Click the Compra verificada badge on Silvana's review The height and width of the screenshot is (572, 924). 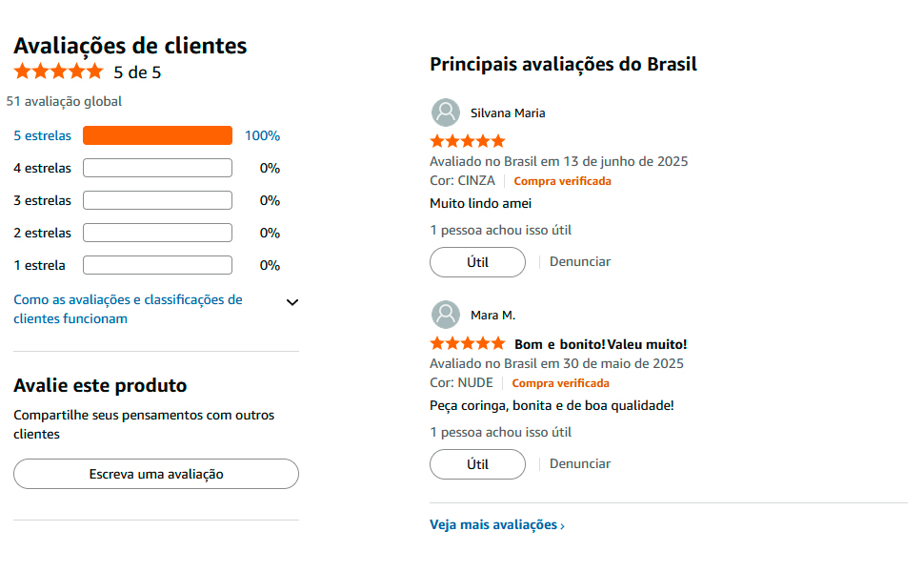(x=562, y=180)
